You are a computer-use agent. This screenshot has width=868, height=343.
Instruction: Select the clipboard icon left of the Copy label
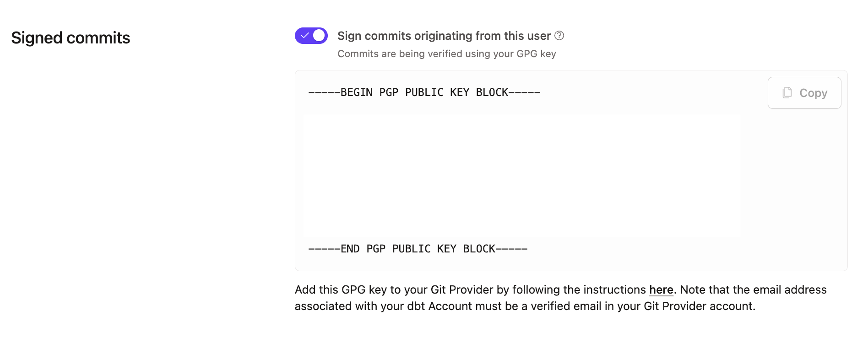click(x=787, y=93)
